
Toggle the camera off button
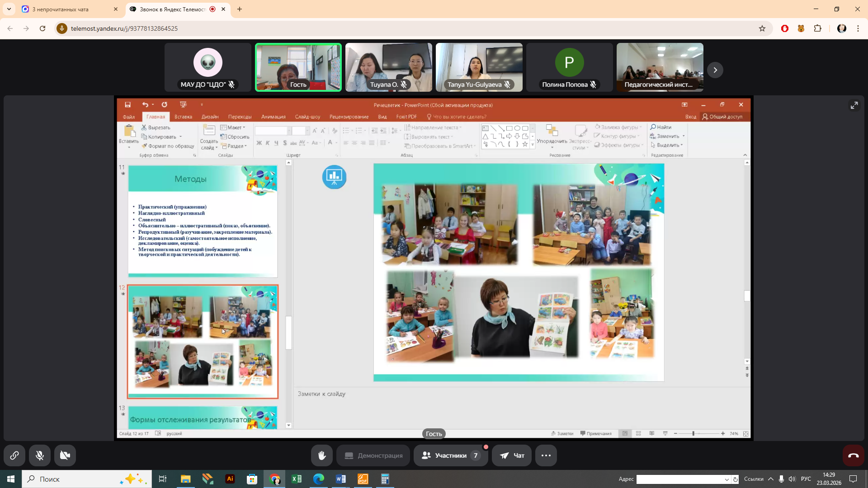pyautogui.click(x=65, y=455)
